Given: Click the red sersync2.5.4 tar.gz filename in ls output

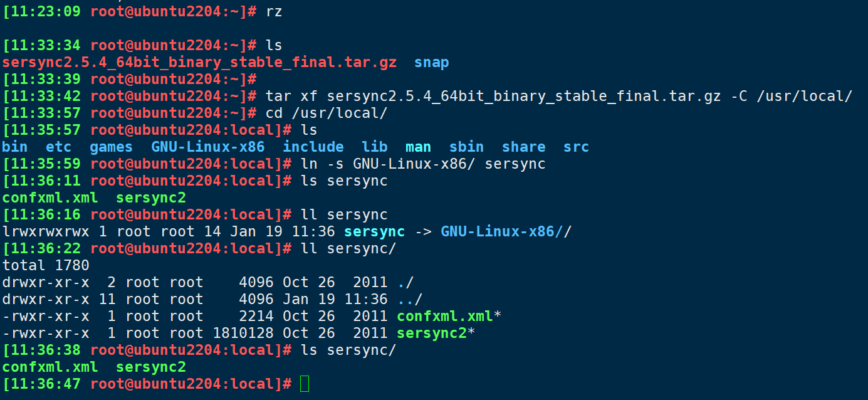Looking at the screenshot, I should (x=199, y=63).
